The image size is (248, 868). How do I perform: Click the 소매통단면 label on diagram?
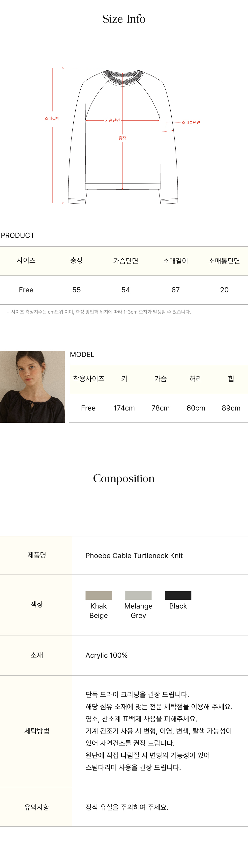[191, 122]
